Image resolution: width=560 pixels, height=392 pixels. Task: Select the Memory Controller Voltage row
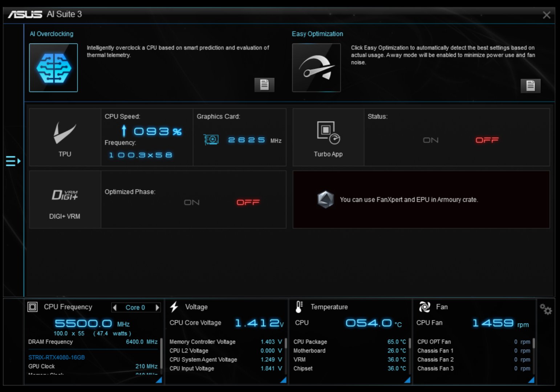(226, 342)
